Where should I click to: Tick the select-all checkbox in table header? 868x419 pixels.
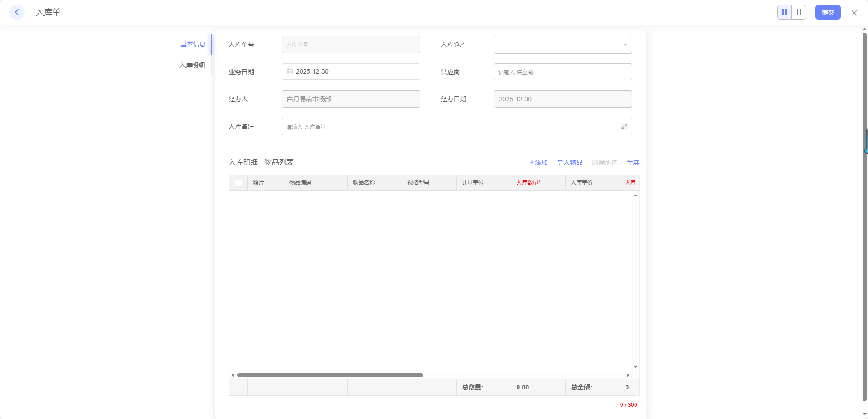(238, 183)
